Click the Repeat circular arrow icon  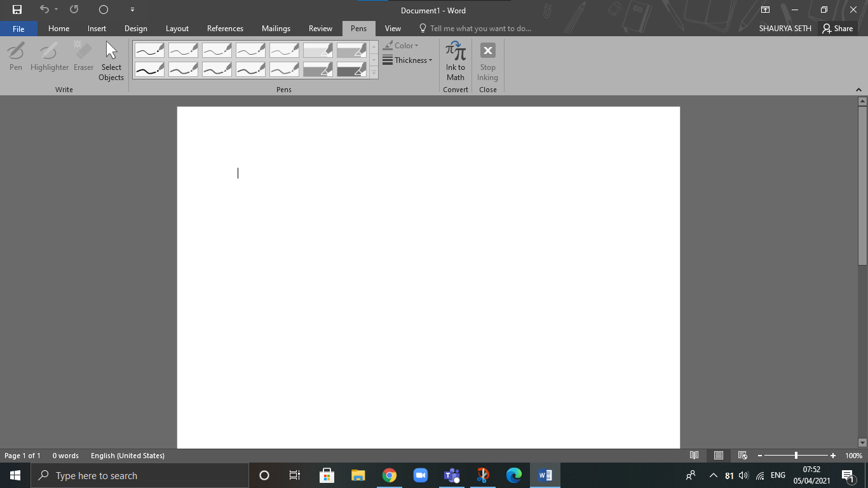[x=74, y=10]
